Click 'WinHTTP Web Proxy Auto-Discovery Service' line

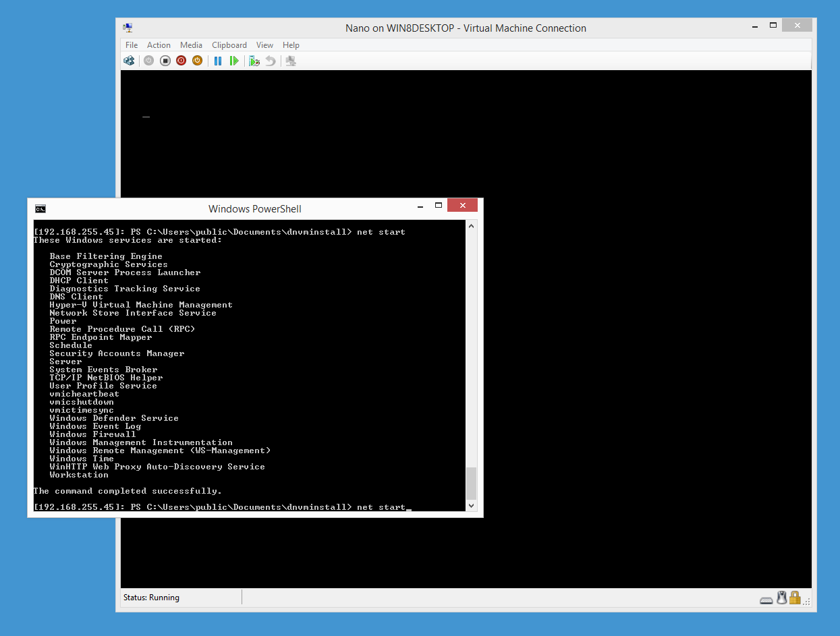[x=157, y=467]
